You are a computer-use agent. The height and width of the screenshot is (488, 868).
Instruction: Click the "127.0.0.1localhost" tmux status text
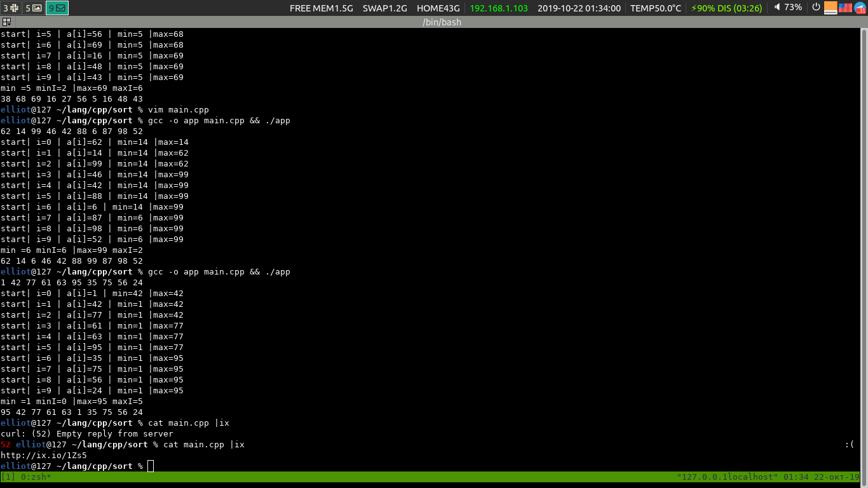(x=727, y=477)
